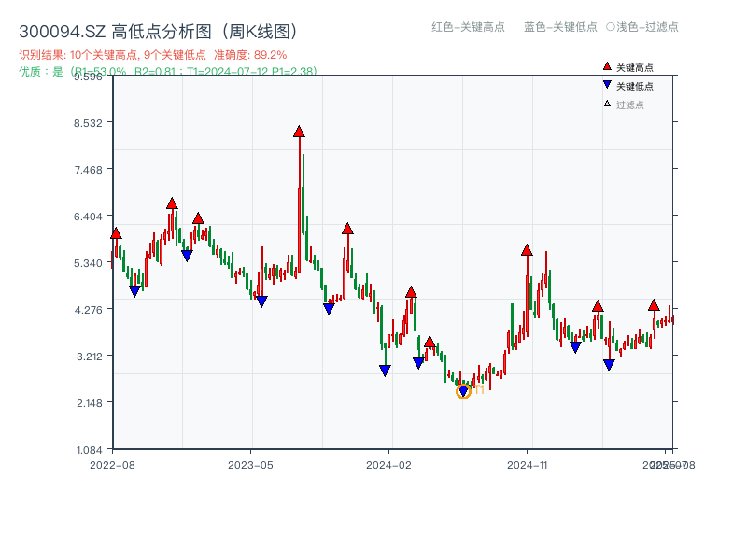747x560 pixels.
Task: Select the red high marker near 4.6 after 2024-02
Action: tap(411, 292)
